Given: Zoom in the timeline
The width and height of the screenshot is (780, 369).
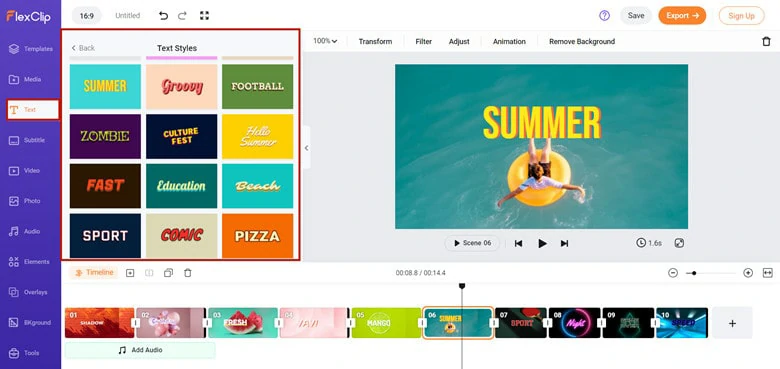Looking at the screenshot, I should click(748, 273).
